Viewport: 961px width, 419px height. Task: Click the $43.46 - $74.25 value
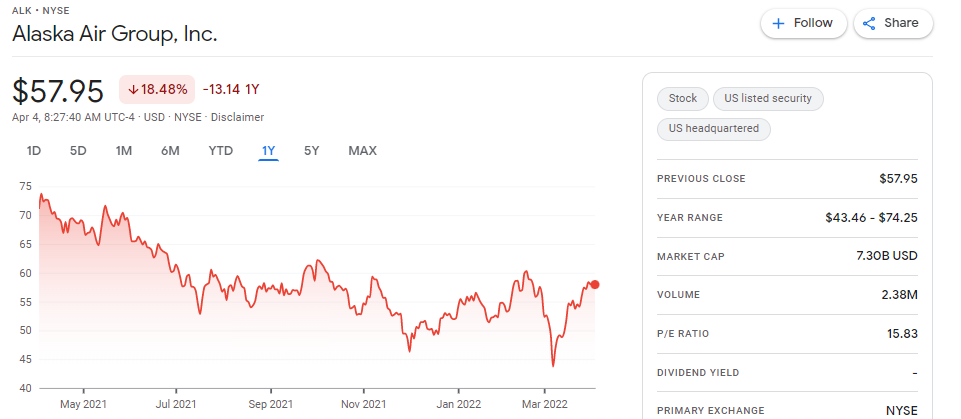point(872,217)
